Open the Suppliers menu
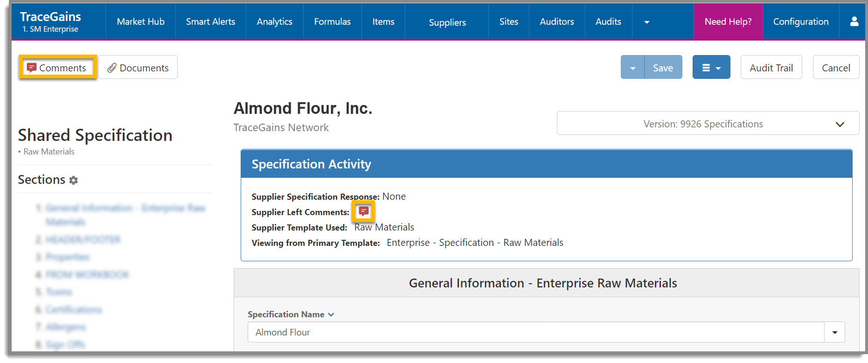This screenshot has height=363, width=868. pyautogui.click(x=447, y=22)
